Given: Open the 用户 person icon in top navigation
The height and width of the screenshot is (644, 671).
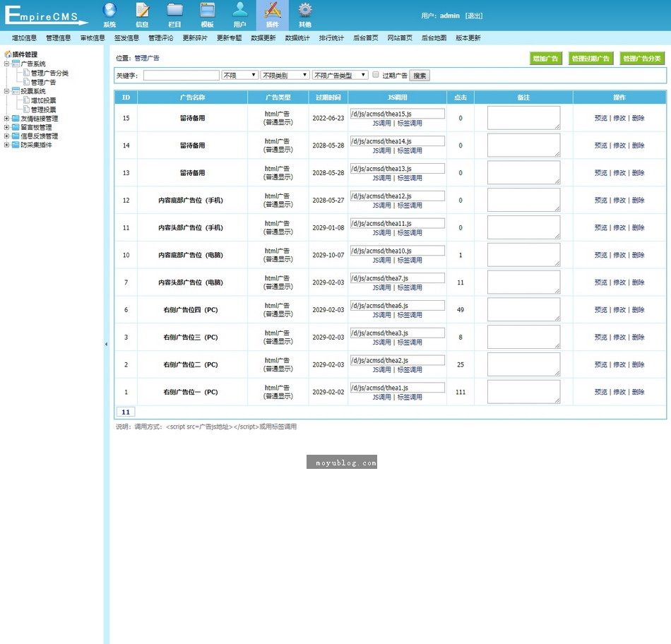Looking at the screenshot, I should pos(240,11).
